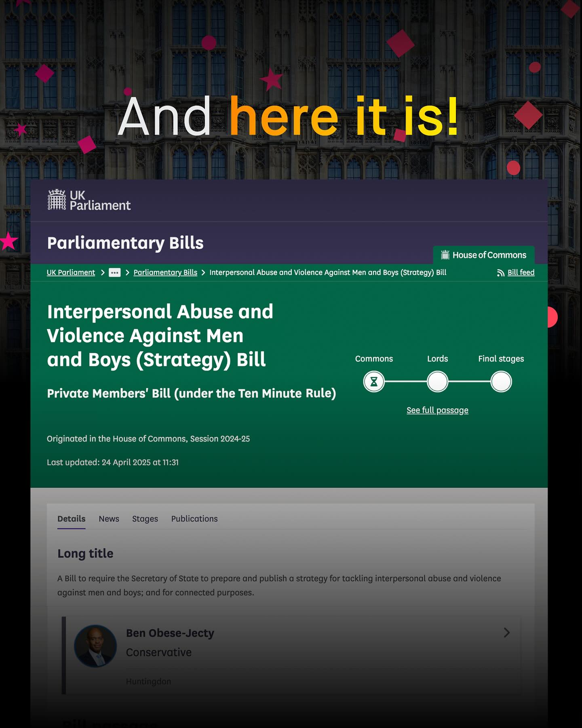Navigate to Parliamentary Bills breadcrumb link
Screen dimensions: 582x728
click(165, 273)
